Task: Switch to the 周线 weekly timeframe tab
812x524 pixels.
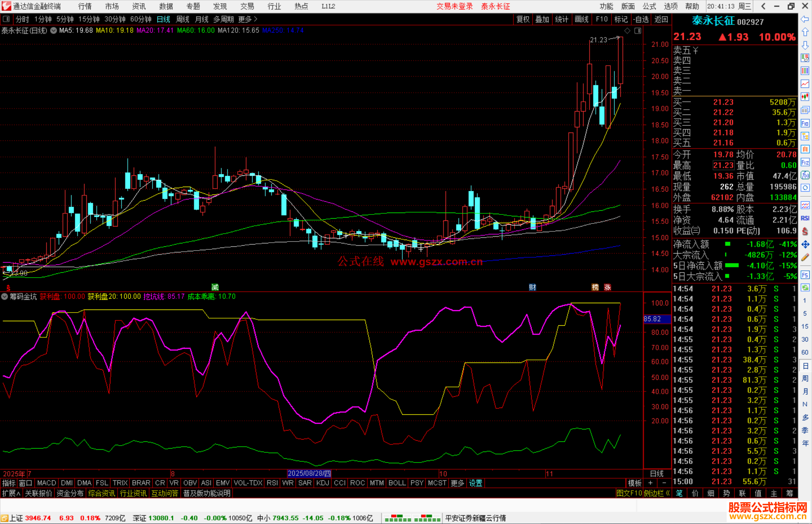Action: (x=183, y=19)
